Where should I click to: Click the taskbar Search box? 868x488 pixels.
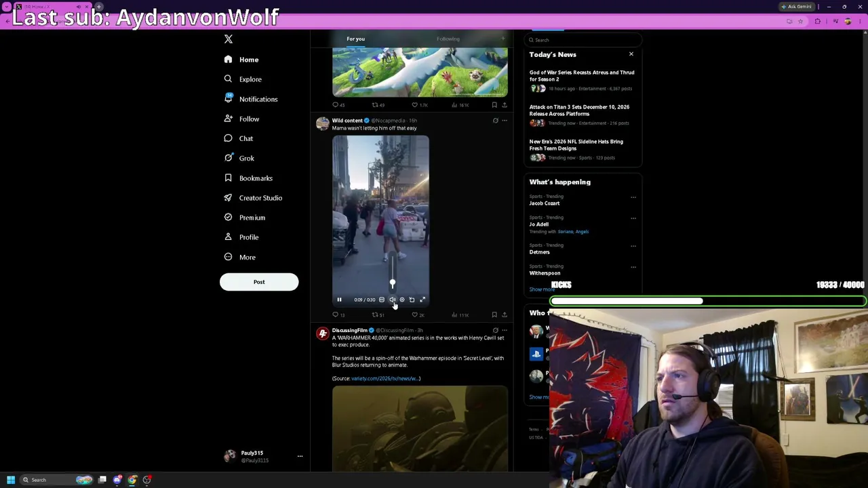point(56,480)
